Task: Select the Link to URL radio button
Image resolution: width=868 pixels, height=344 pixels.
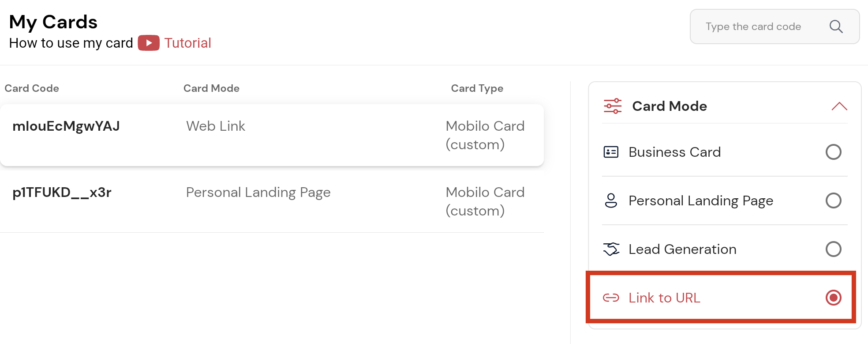Action: click(833, 298)
